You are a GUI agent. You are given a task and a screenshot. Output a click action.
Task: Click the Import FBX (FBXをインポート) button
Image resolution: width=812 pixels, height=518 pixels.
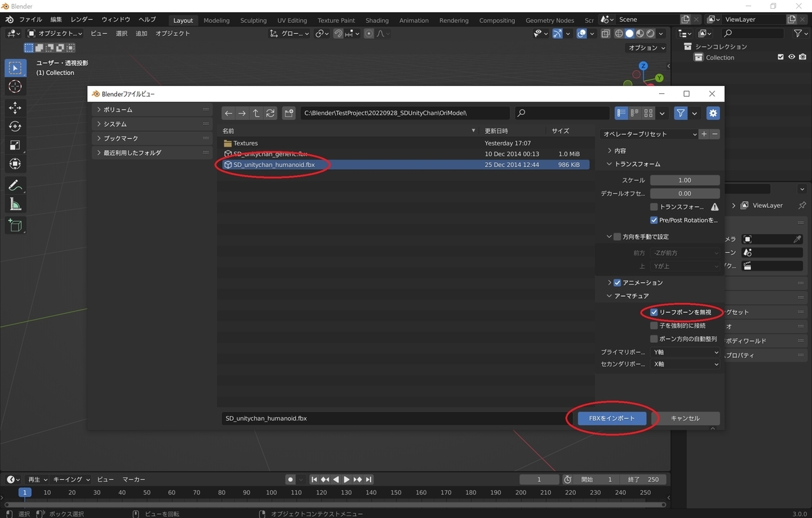tap(612, 418)
